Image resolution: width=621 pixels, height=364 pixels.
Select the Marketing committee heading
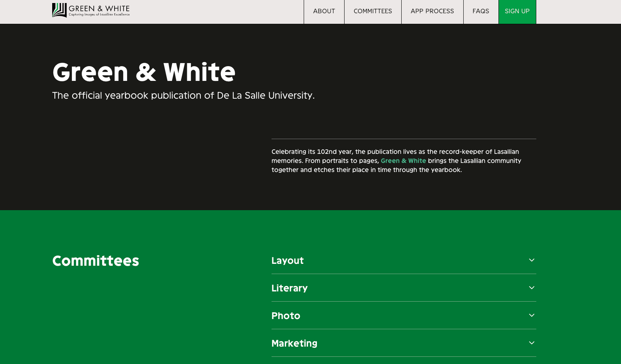[x=294, y=344]
